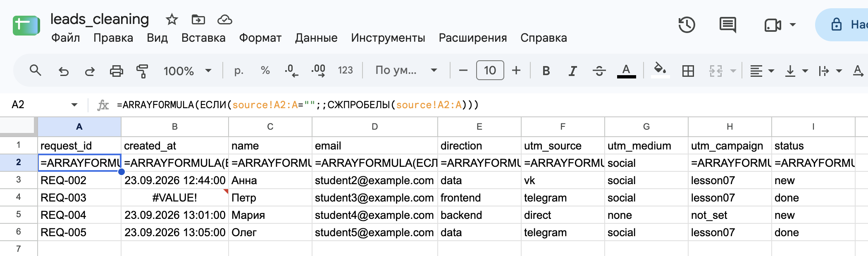Open the comments panel icon

(727, 25)
